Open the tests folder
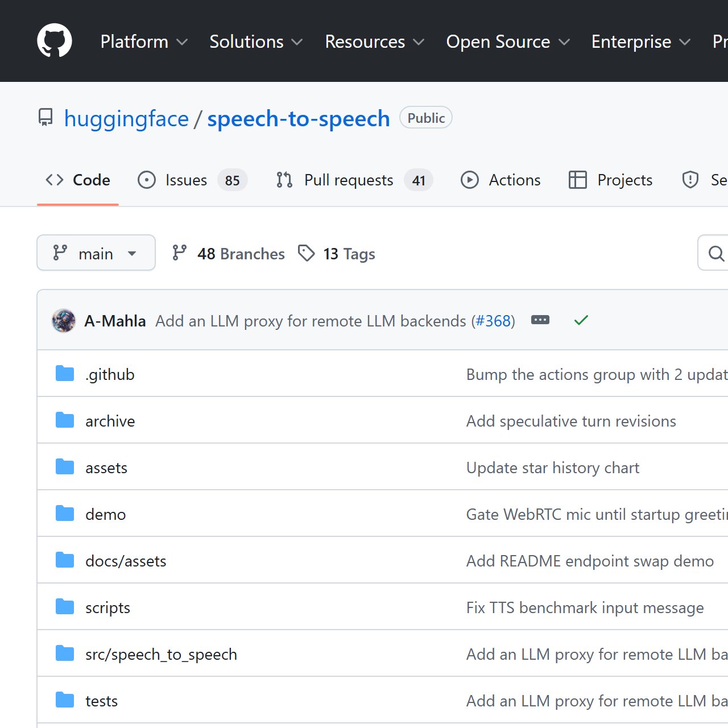728x728 pixels. [x=101, y=701]
